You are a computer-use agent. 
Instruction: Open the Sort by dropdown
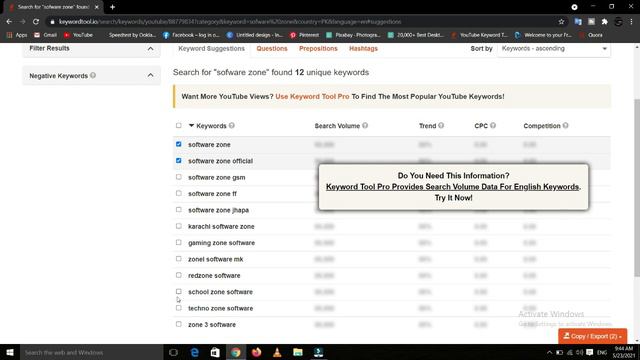[x=554, y=49]
